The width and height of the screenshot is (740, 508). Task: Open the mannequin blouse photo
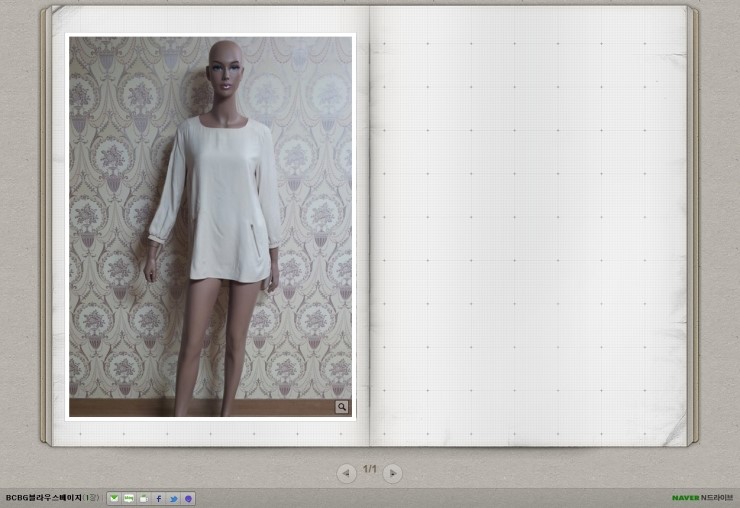click(210, 227)
